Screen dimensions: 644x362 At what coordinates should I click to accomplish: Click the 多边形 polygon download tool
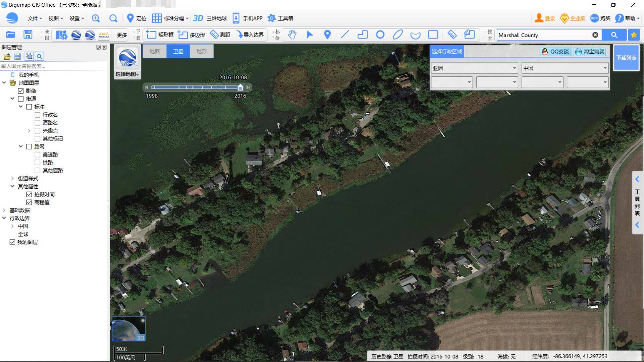[x=191, y=35]
